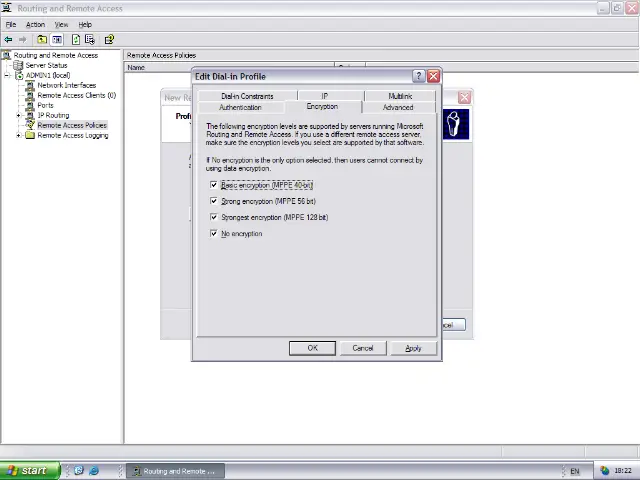Click the 18:22 clock in the system tray
The image size is (640, 480).
pos(622,471)
